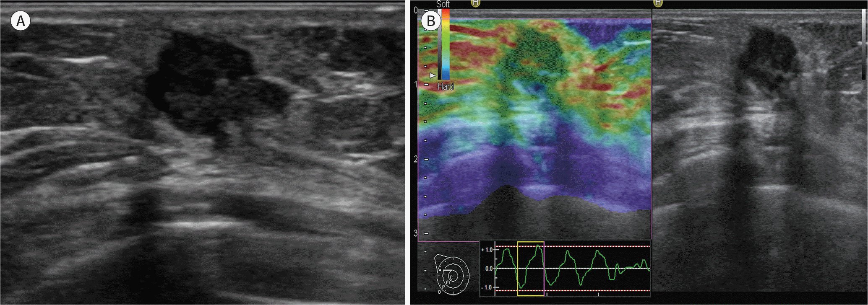The height and width of the screenshot is (305, 868).
Task: Click the H marker above the right B-mode image
Action: click(658, 3)
